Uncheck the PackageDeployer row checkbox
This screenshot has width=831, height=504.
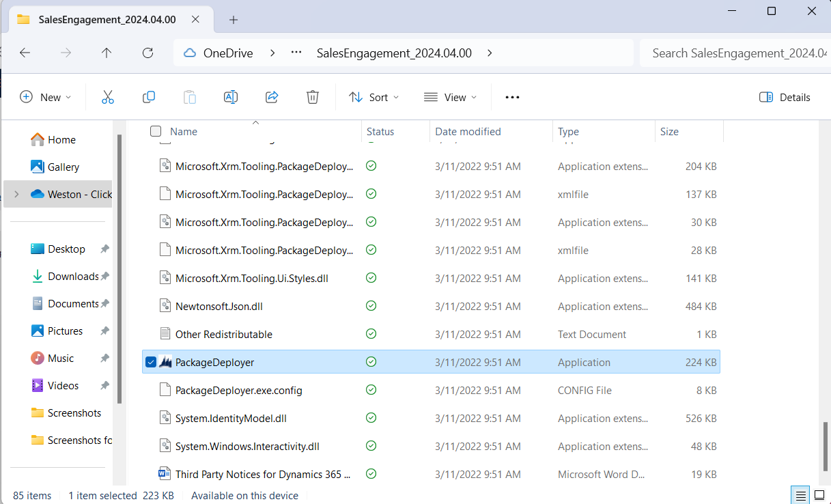point(151,362)
